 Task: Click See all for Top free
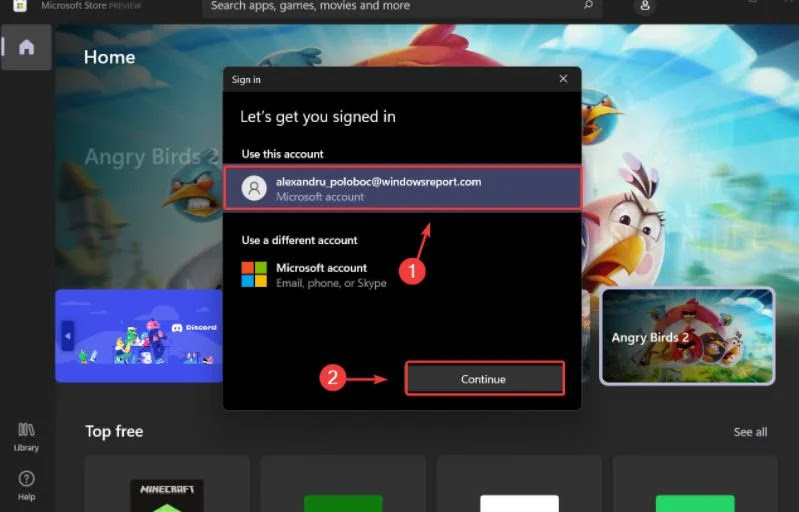tap(750, 432)
